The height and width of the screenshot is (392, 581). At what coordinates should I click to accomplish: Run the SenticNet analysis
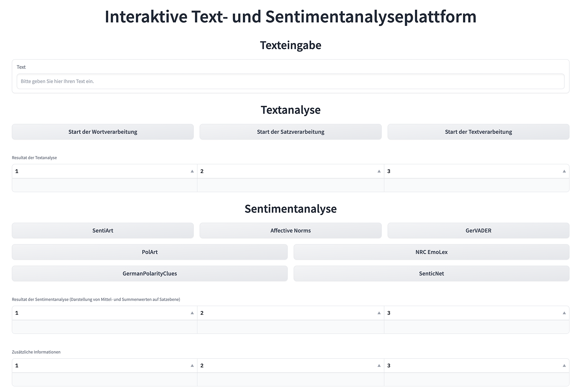pos(431,273)
